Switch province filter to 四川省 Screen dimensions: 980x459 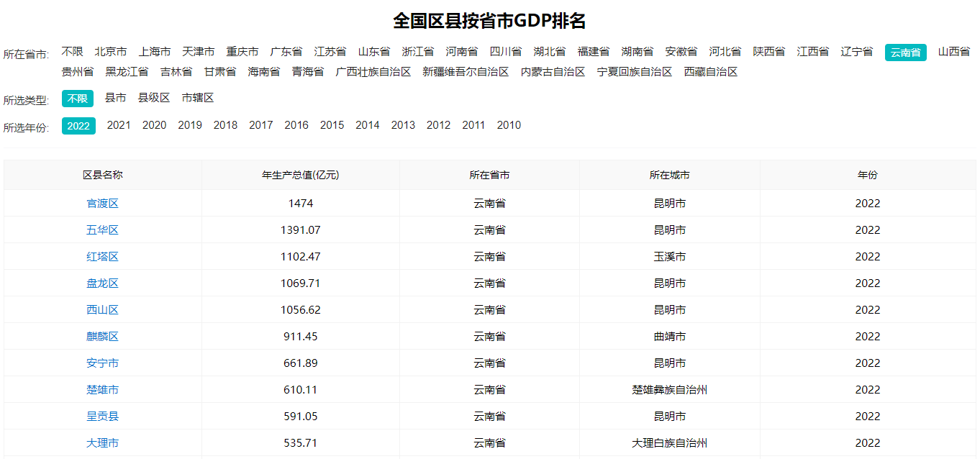pos(505,51)
